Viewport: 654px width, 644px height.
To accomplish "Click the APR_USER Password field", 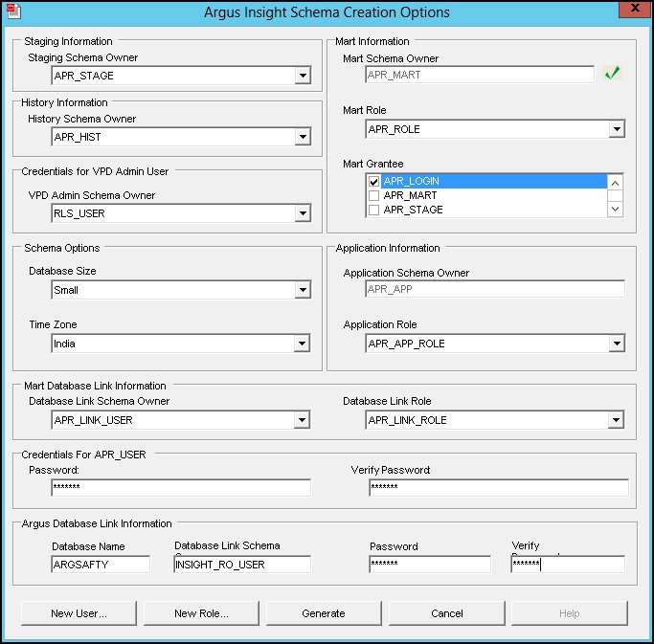I will coord(181,487).
